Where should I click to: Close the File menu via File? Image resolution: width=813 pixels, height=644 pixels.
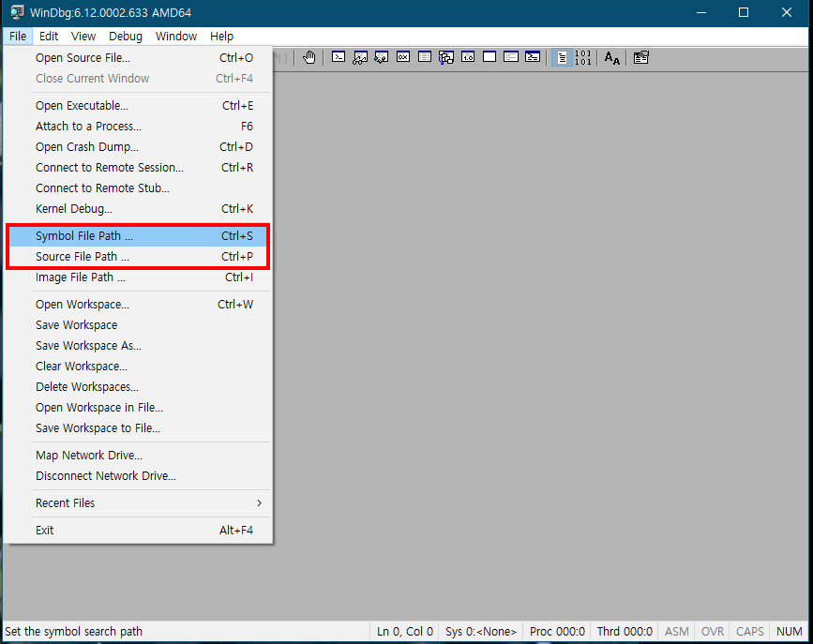click(x=18, y=37)
